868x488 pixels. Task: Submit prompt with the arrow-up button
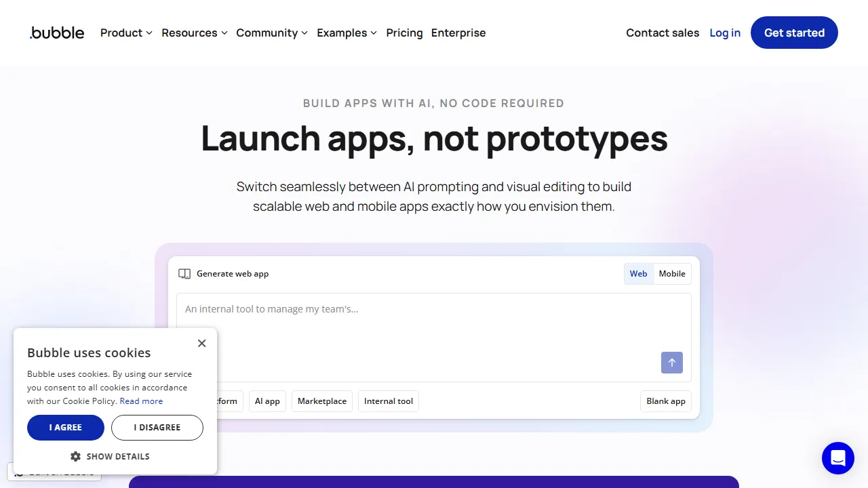pyautogui.click(x=671, y=363)
